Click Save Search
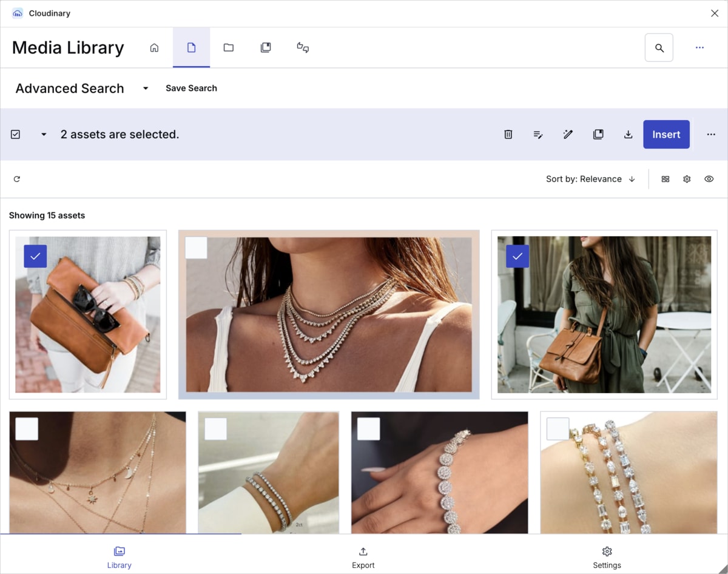The width and height of the screenshot is (728, 574). [x=191, y=89]
